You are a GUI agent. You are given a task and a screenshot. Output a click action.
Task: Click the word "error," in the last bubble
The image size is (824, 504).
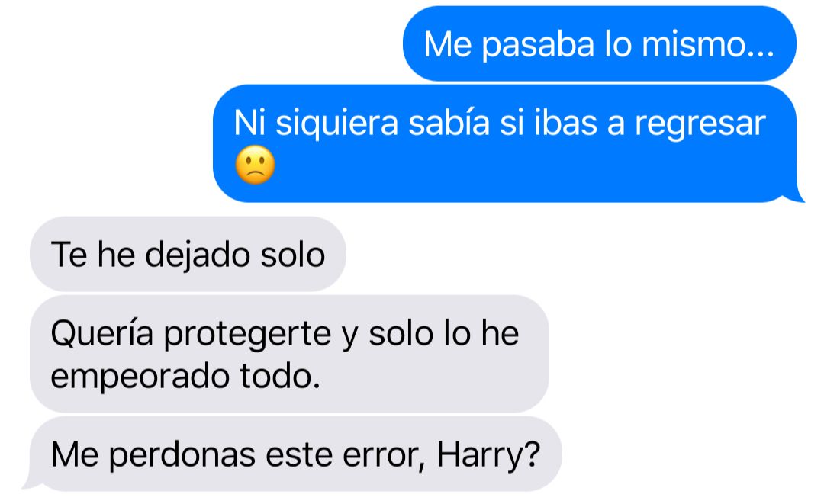[x=384, y=456]
